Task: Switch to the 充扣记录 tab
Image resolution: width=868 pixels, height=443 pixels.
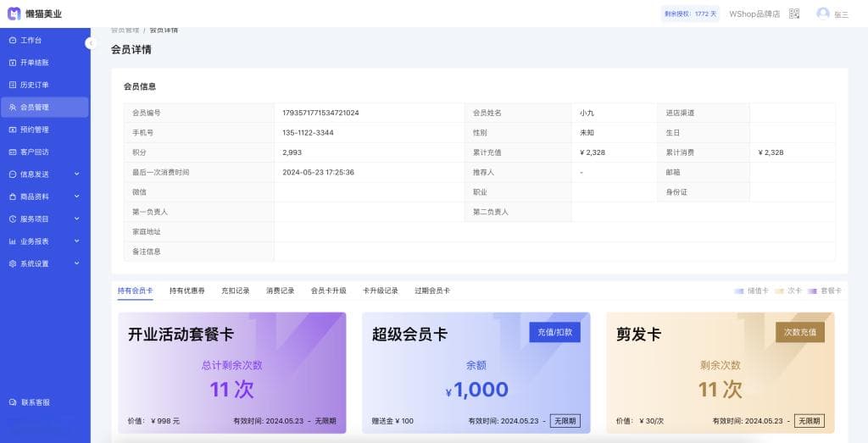Action: coord(236,291)
